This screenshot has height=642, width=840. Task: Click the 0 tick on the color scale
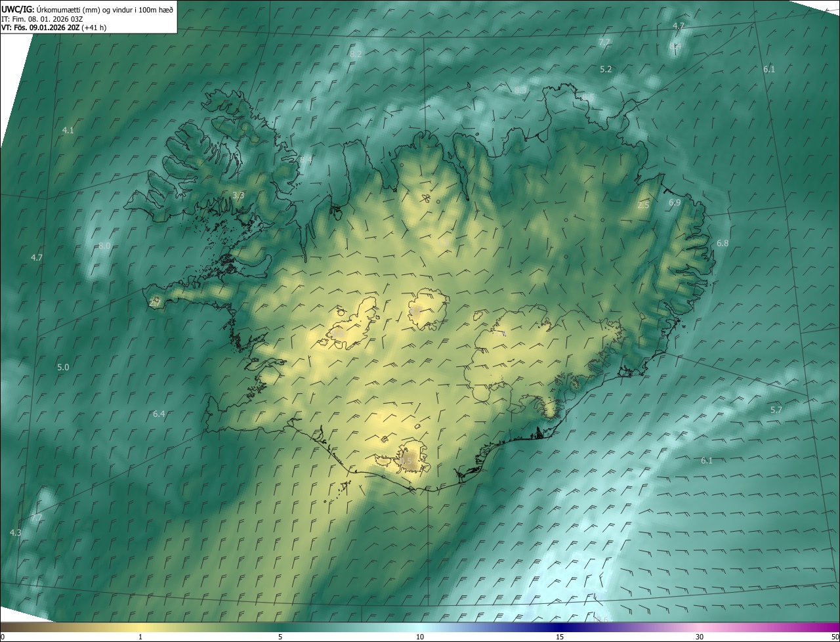3,637
